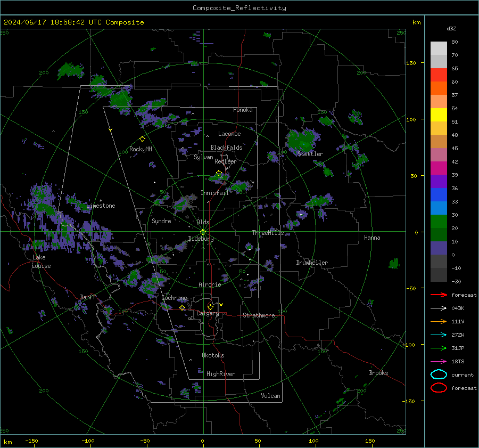Screen dimensions: 479x448
Task: Click the Vulcan town label
Action: (x=270, y=396)
